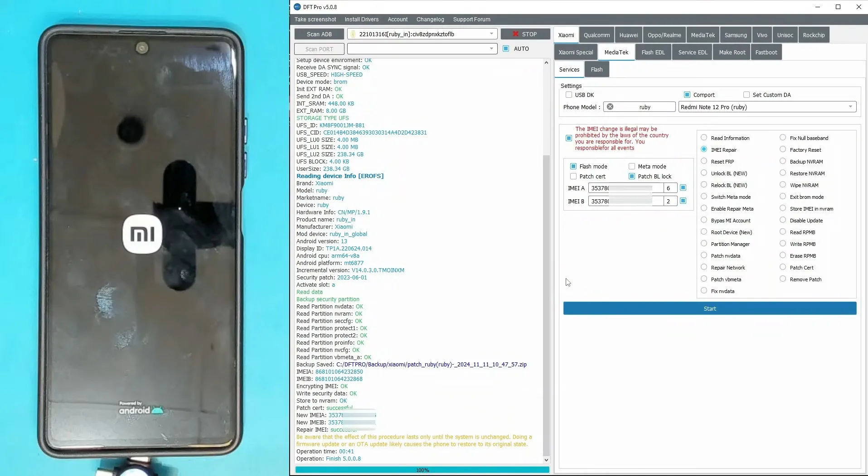Select Fix Null baseband option
Image resolution: width=868 pixels, height=476 pixels.
tap(783, 137)
